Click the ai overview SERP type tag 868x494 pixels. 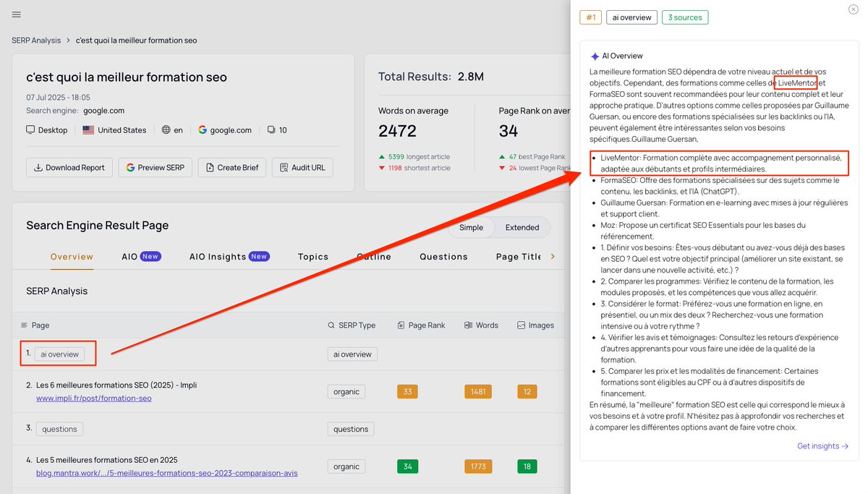[352, 354]
